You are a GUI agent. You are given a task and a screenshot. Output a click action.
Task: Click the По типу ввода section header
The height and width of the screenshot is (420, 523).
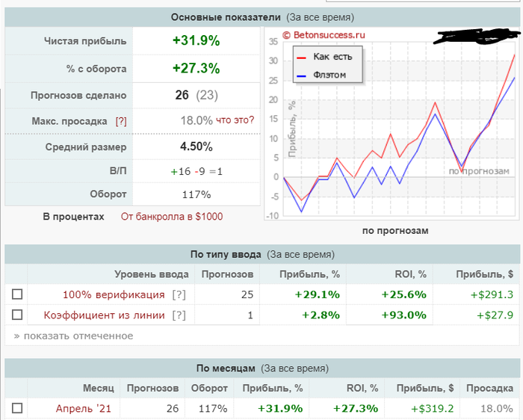(262, 255)
